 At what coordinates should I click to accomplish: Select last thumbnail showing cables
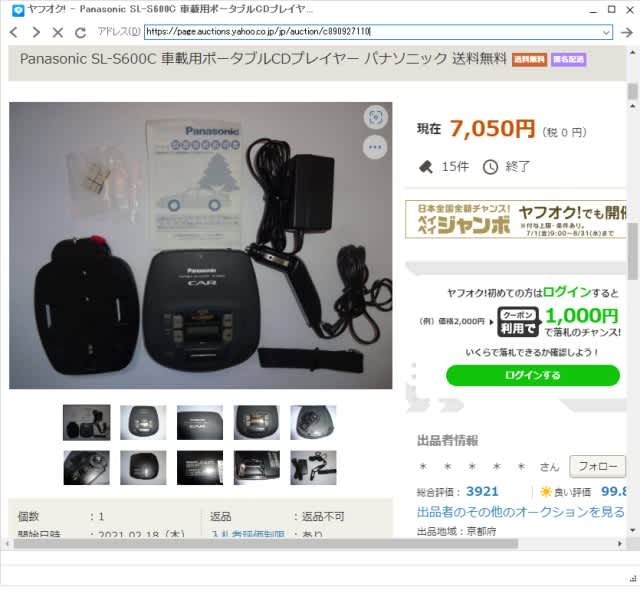click(313, 468)
